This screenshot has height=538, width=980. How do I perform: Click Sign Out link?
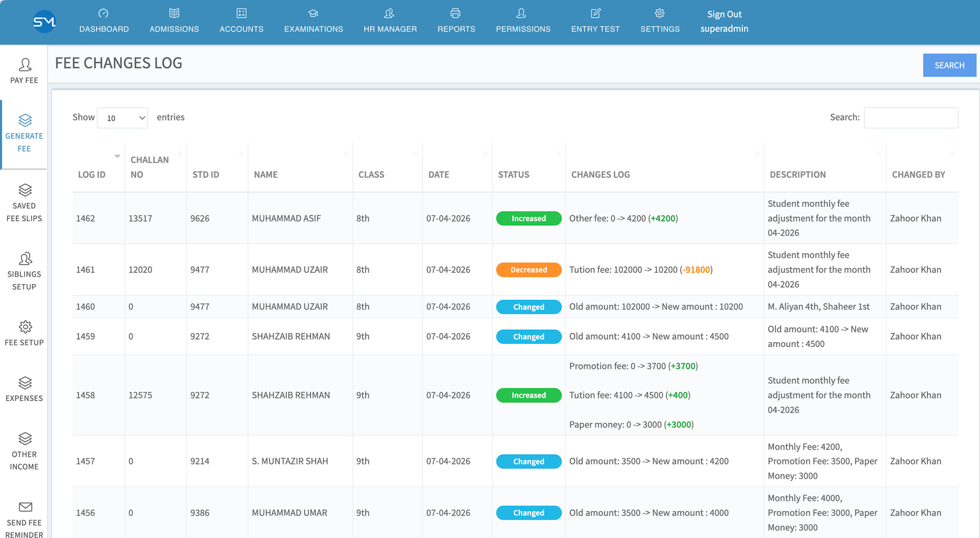pyautogui.click(x=724, y=14)
